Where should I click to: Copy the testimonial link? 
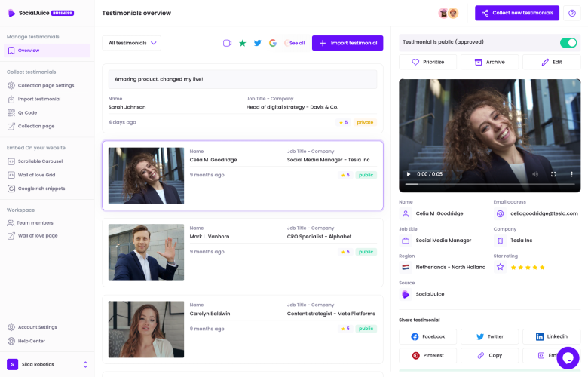click(490, 355)
